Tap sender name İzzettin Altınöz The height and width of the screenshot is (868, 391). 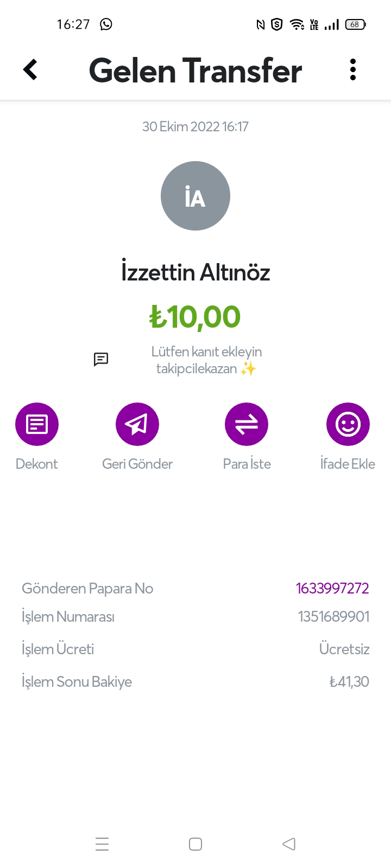[195, 272]
